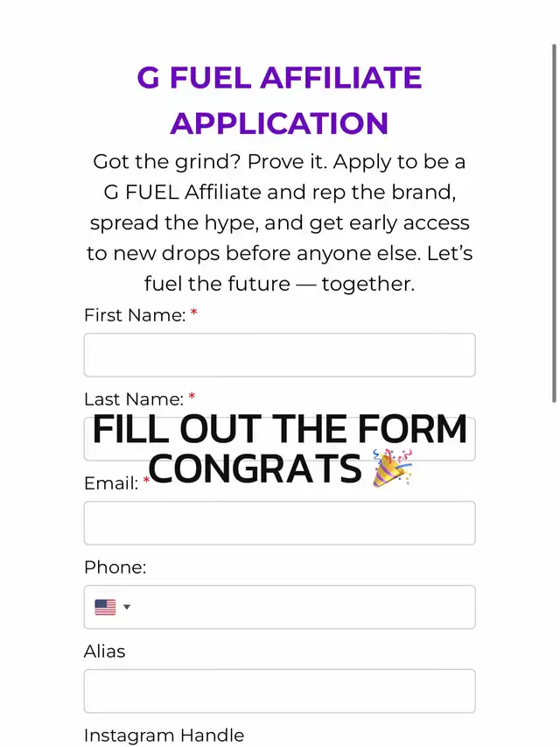Click the First Name label
Image resolution: width=560 pixels, height=747 pixels.
tap(135, 315)
